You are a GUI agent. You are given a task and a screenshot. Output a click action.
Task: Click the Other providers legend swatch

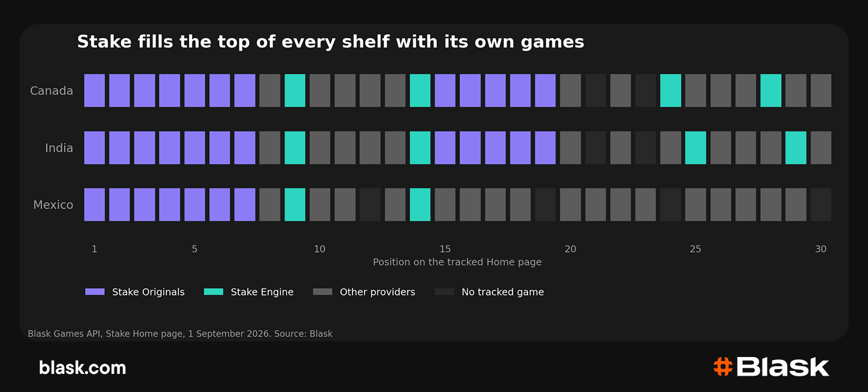322,292
